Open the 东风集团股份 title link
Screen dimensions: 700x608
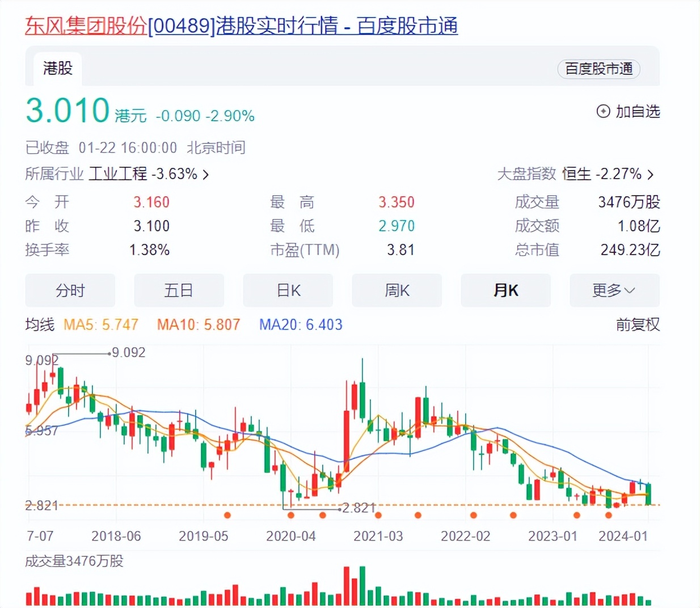coord(85,26)
